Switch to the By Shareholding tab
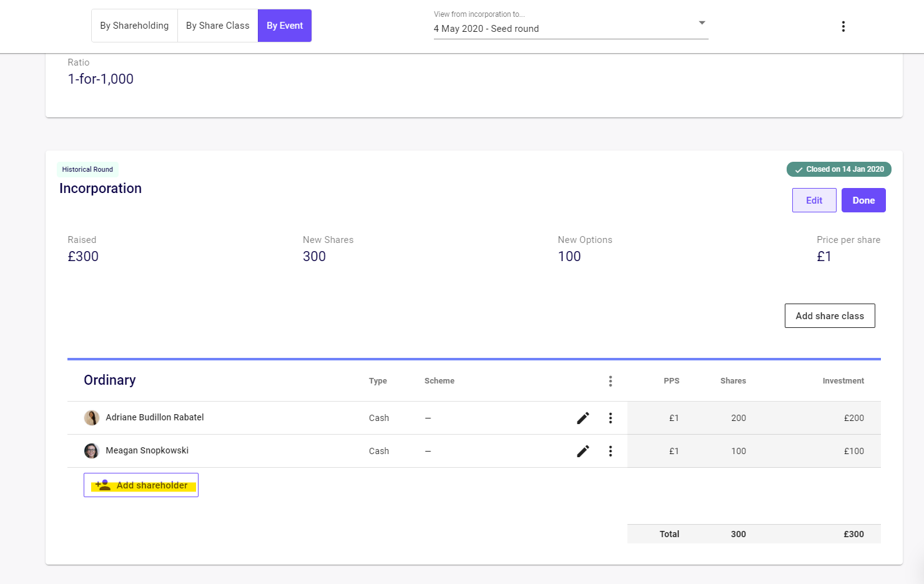Viewport: 924px width, 584px height. tap(134, 26)
